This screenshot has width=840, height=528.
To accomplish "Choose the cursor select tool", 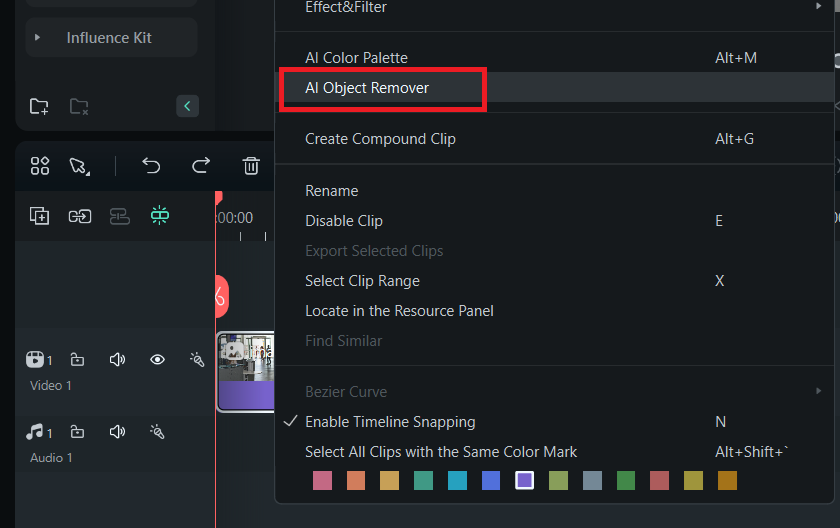I will pyautogui.click(x=79, y=166).
